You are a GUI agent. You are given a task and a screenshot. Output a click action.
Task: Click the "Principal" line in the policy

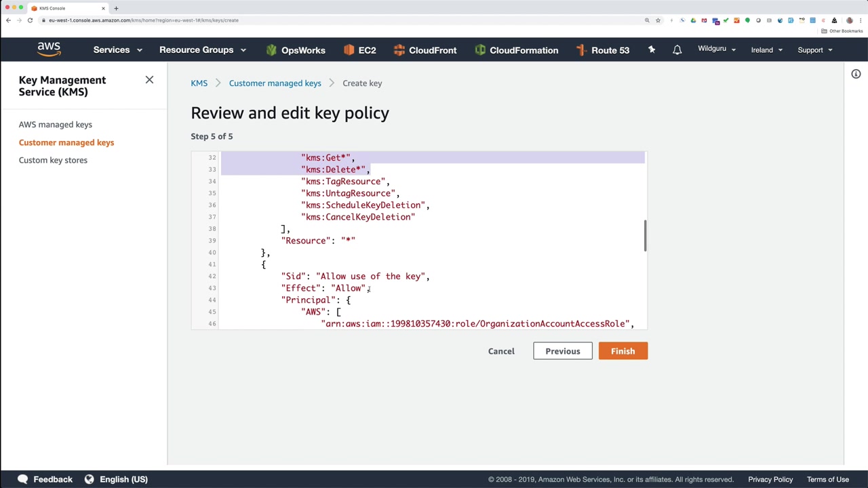[x=316, y=300]
